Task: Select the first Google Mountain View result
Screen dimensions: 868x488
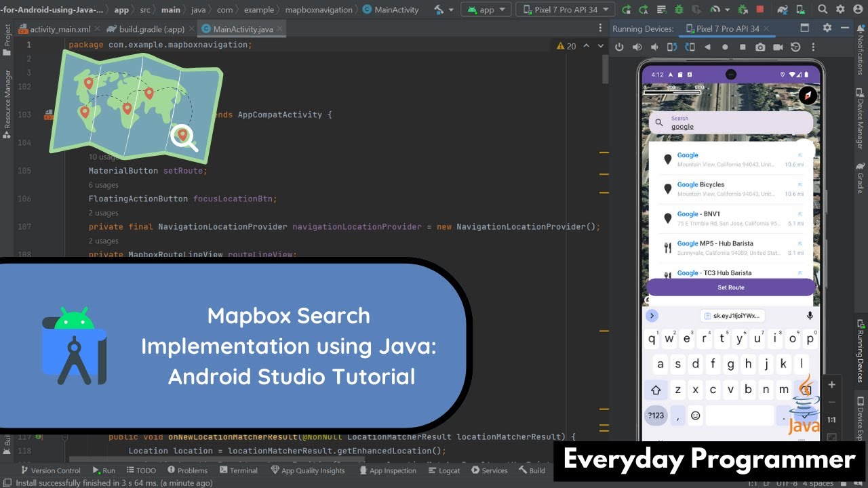Action: pos(731,159)
